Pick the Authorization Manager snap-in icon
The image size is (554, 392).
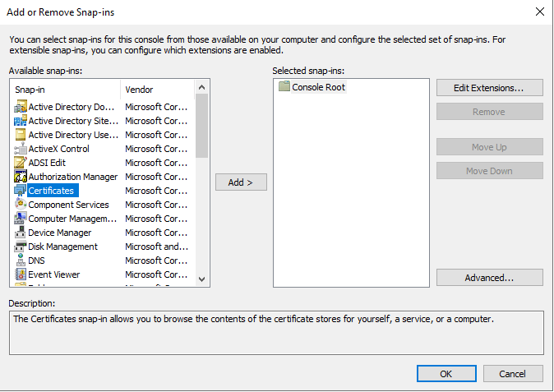click(21, 177)
